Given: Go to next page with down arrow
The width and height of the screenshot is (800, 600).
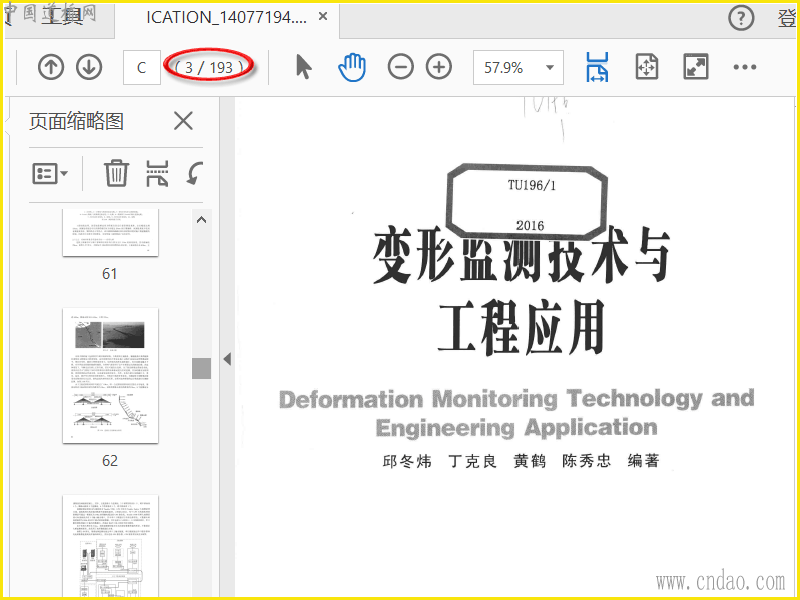Looking at the screenshot, I should (x=89, y=67).
